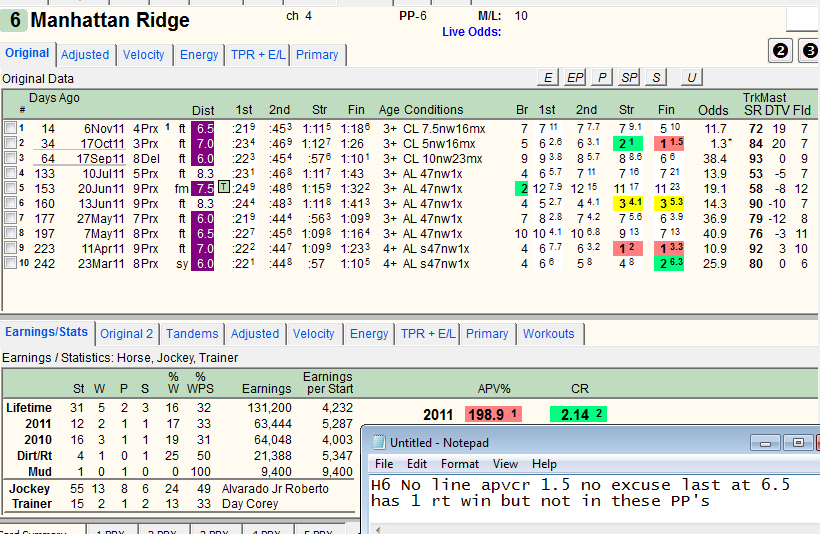Open the Workouts tab
The width and height of the screenshot is (820, 534).
pos(549,334)
